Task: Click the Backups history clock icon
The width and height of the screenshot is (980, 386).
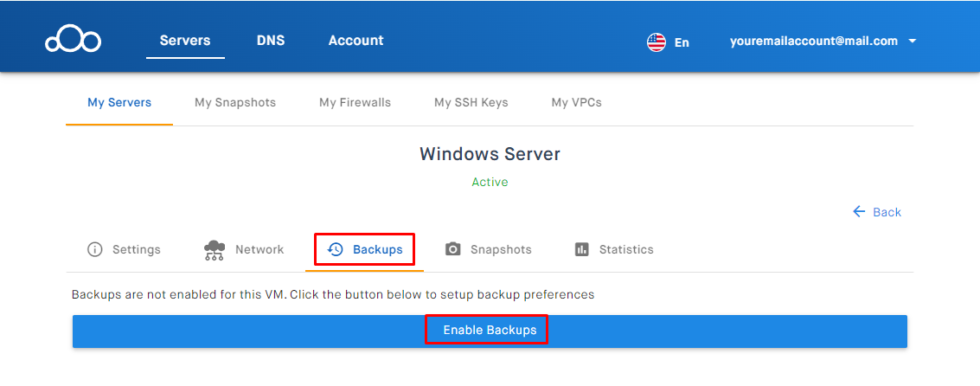Action: tap(336, 249)
